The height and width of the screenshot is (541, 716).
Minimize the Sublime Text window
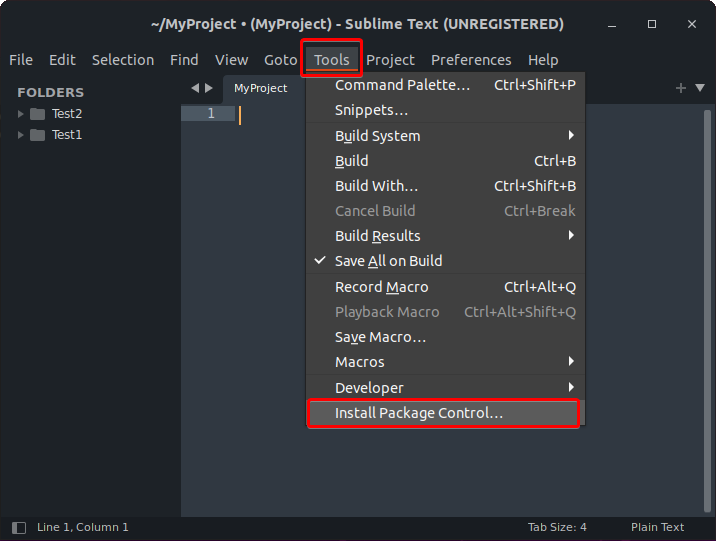tap(612, 24)
